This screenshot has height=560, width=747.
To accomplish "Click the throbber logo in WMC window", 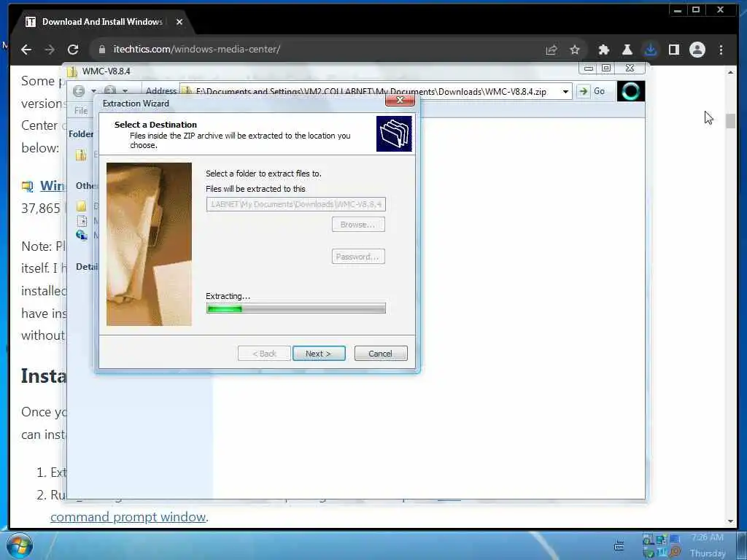I will coord(631,91).
